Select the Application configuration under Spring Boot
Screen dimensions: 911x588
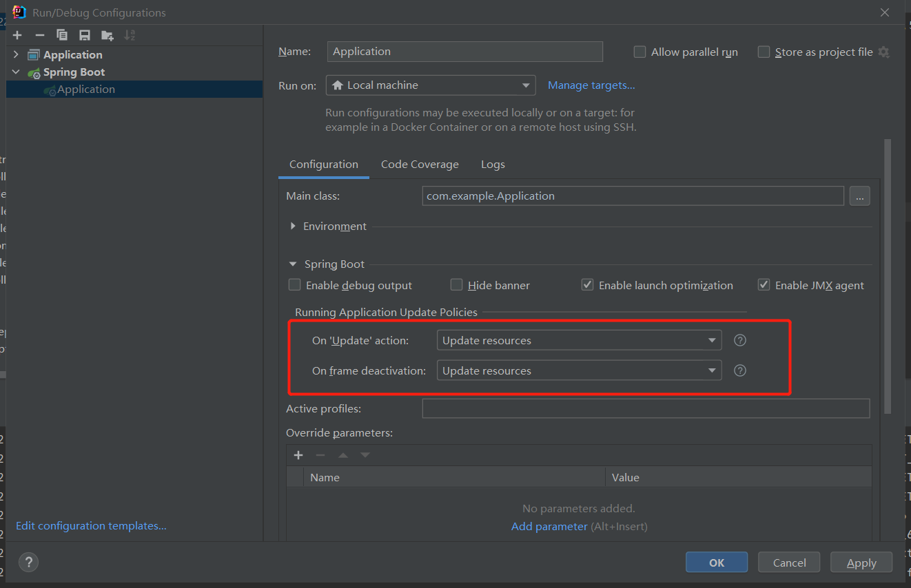(x=134, y=90)
